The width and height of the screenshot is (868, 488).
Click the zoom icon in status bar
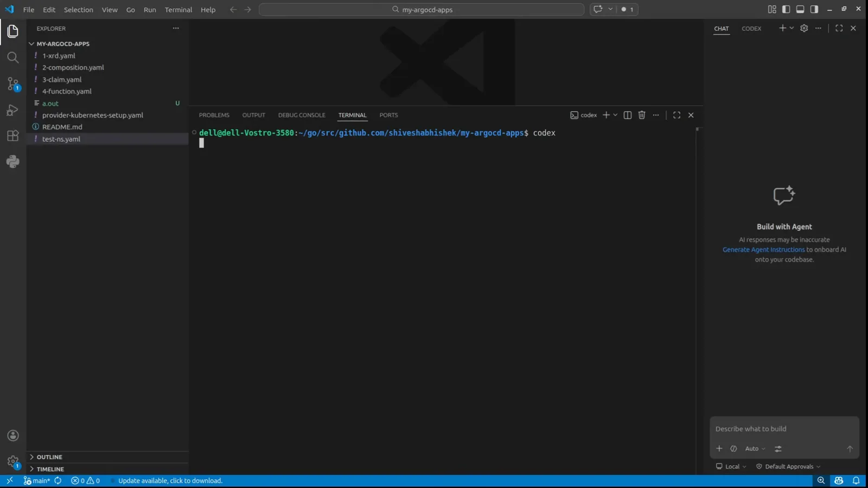point(821,480)
